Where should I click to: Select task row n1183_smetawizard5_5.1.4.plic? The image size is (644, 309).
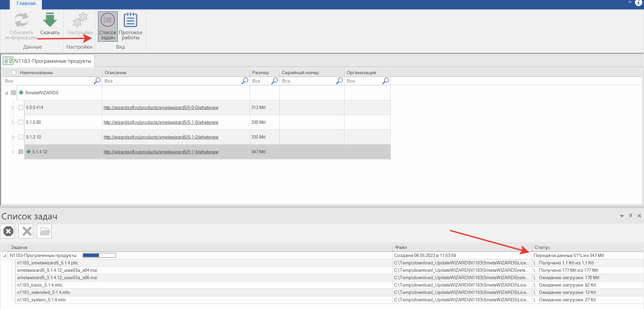tap(48, 263)
